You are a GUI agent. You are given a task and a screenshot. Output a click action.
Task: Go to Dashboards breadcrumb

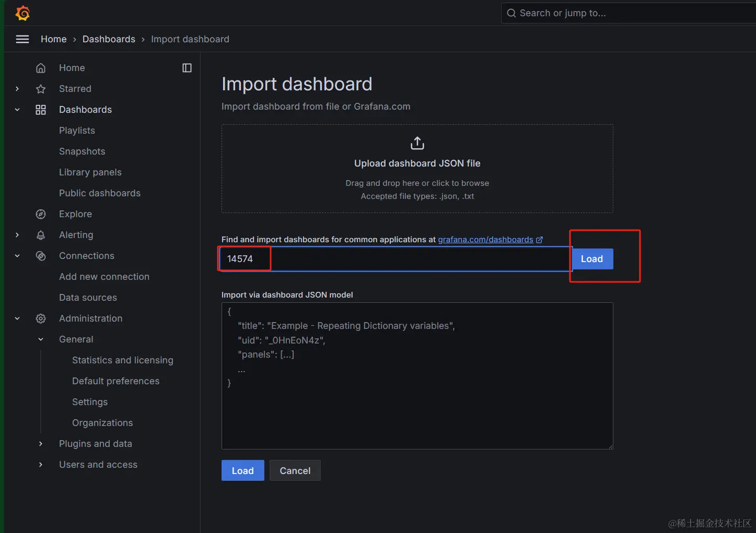(109, 39)
